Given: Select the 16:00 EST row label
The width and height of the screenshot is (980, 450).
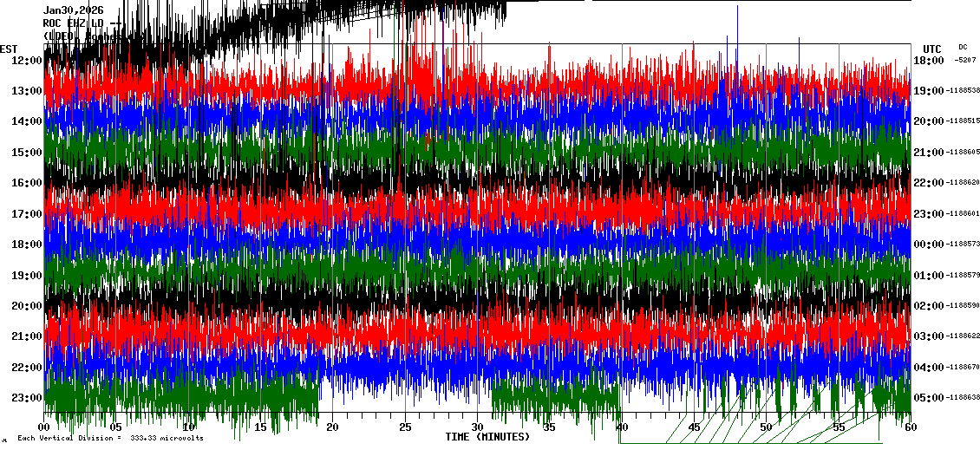Looking at the screenshot, I should pyautogui.click(x=26, y=183).
